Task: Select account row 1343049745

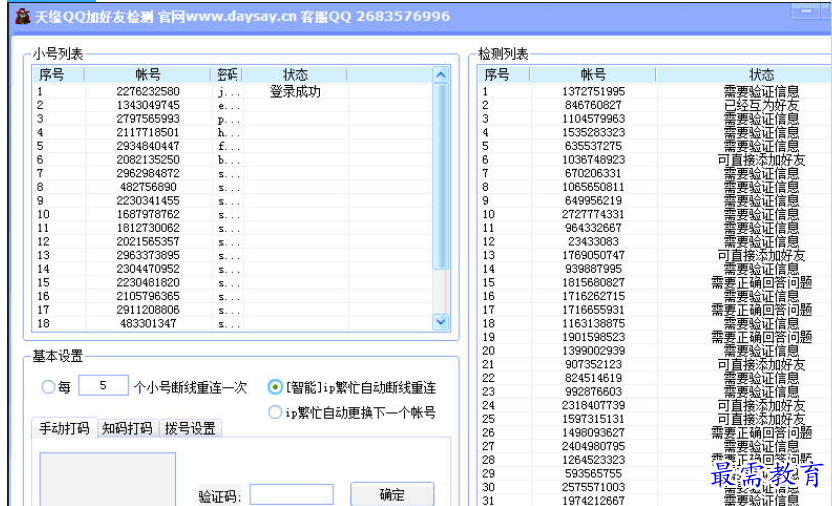Action: (x=148, y=105)
